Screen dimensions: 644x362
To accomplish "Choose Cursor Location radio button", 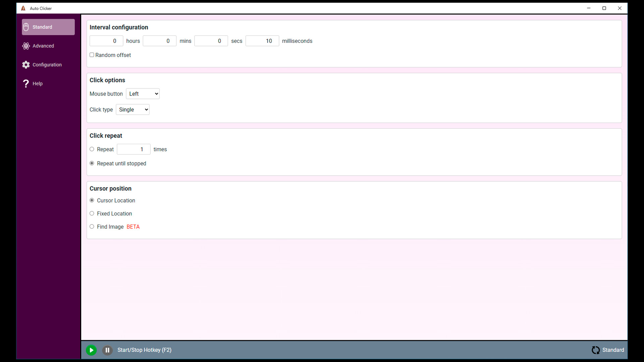I will pyautogui.click(x=92, y=200).
